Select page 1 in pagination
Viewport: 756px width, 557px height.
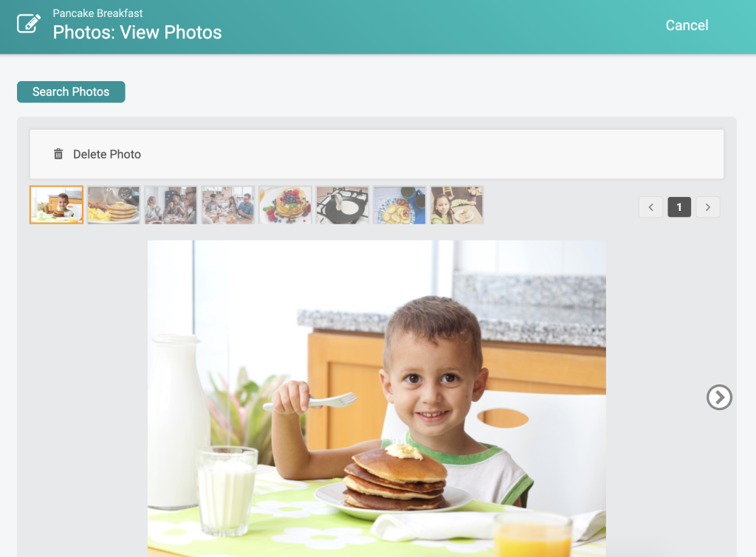[x=679, y=207]
